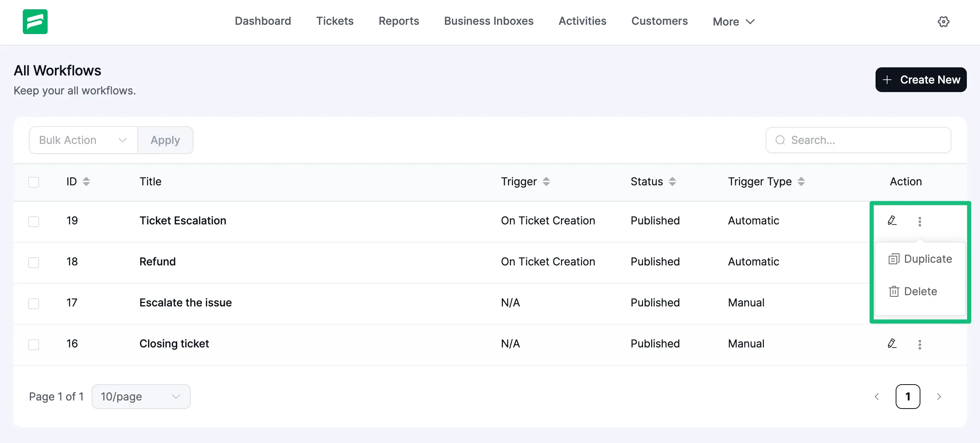Open settings via gear icon
The width and height of the screenshot is (980, 443).
(943, 22)
